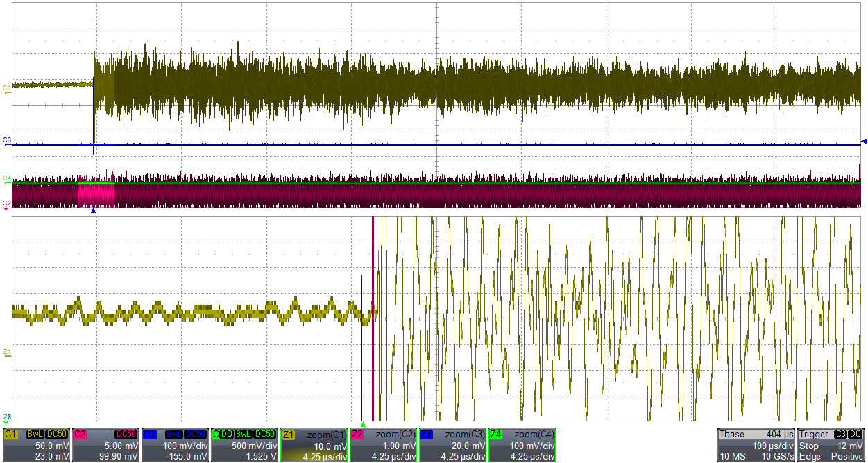Click the C1 ground level marker

click(x=7, y=89)
